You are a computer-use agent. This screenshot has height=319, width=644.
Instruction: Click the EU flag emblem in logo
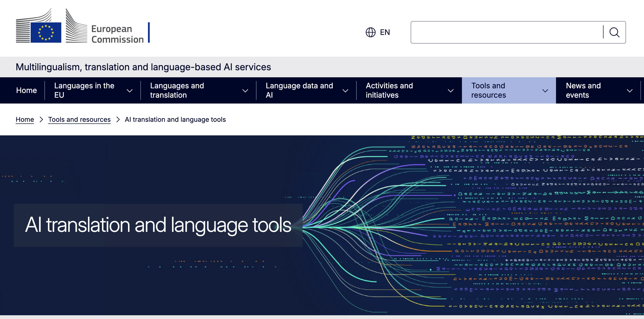46,33
